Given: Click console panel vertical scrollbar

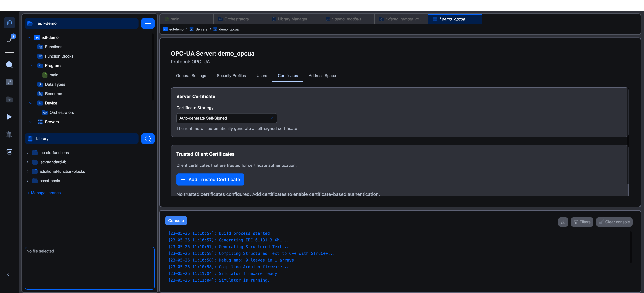Looking at the screenshot, I should tap(631, 247).
